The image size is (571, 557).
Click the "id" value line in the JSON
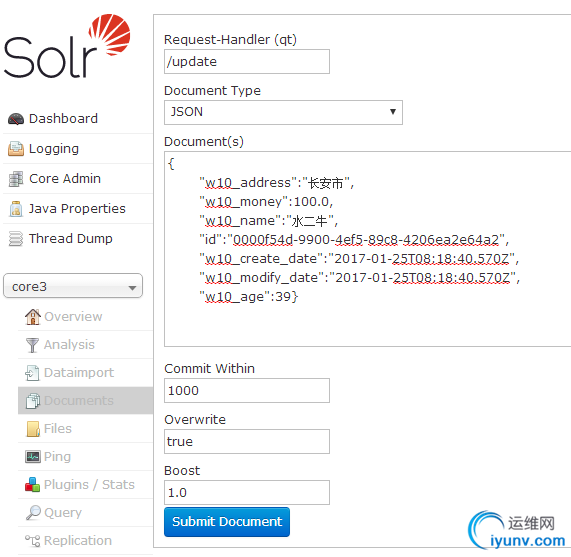(x=354, y=240)
